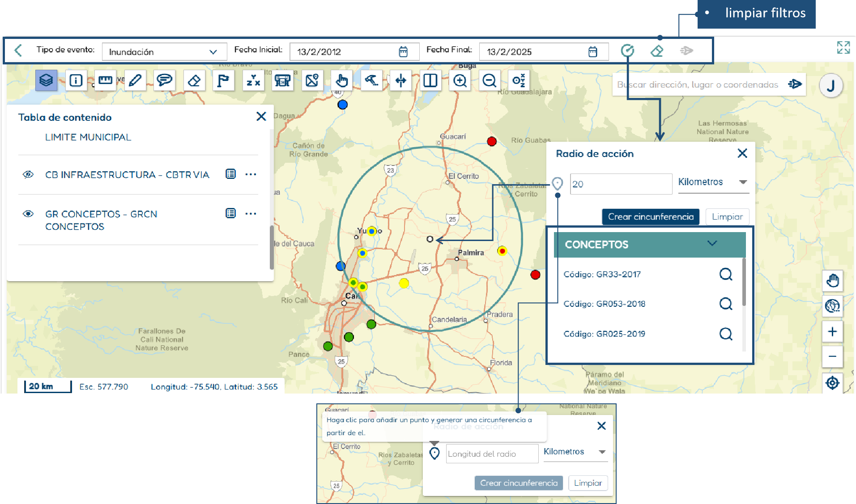Select LIMITE MUNICIPAL layer entry

[88, 137]
